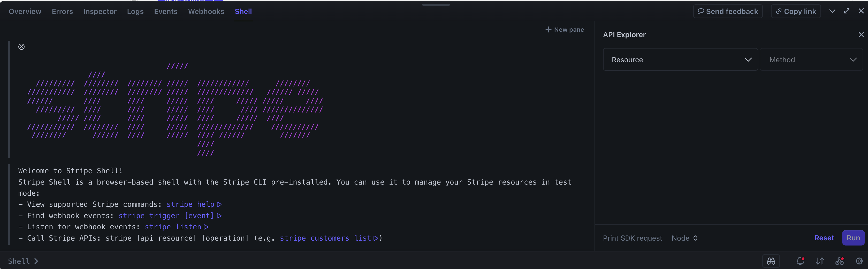Click the Shell command input line
868x269 pixels.
point(101,261)
